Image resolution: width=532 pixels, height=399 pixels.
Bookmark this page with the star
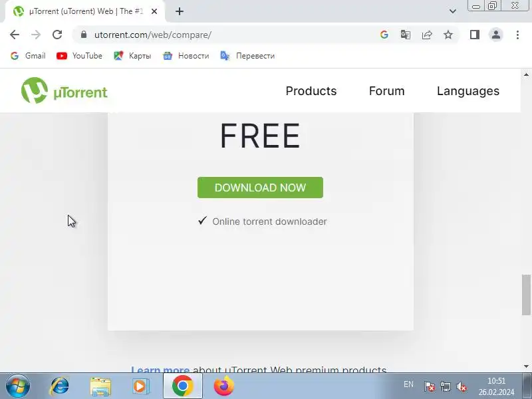pyautogui.click(x=448, y=35)
